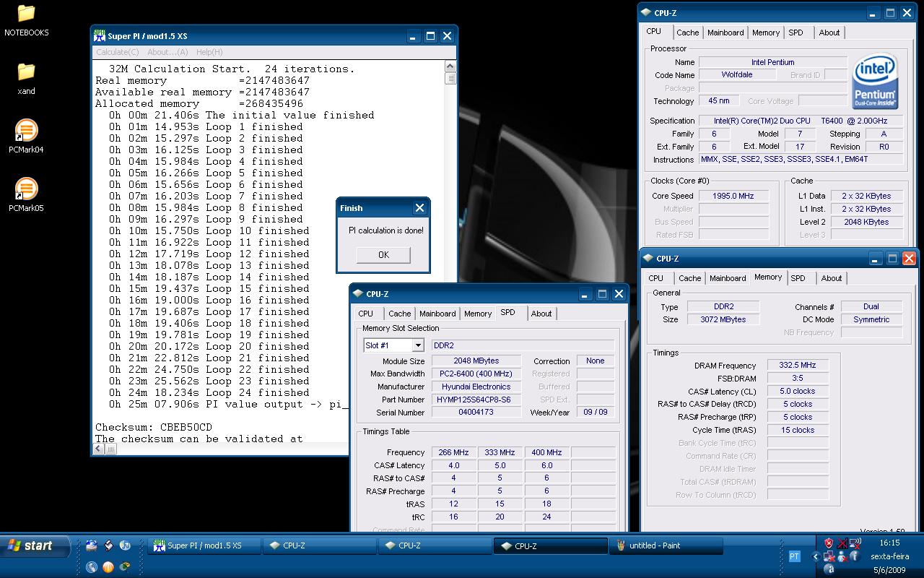Open the Calculate(C) menu in Super PI
Viewport: 924px width, 578px height.
[117, 52]
